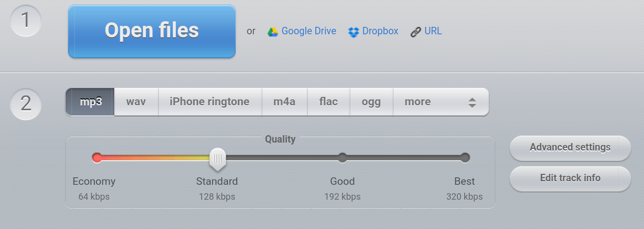Set quality to Economy 64 kbps point
The width and height of the screenshot is (644, 229).
[97, 158]
